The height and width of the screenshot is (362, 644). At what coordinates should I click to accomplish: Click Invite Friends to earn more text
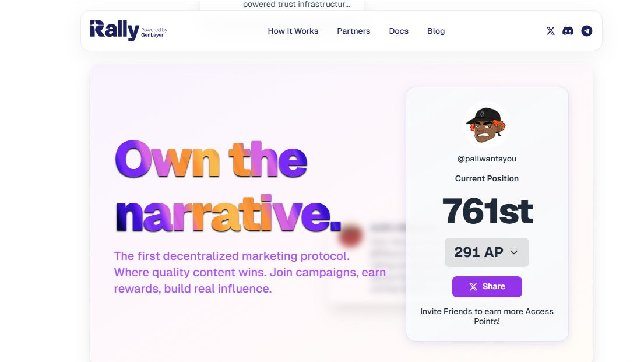coord(487,317)
